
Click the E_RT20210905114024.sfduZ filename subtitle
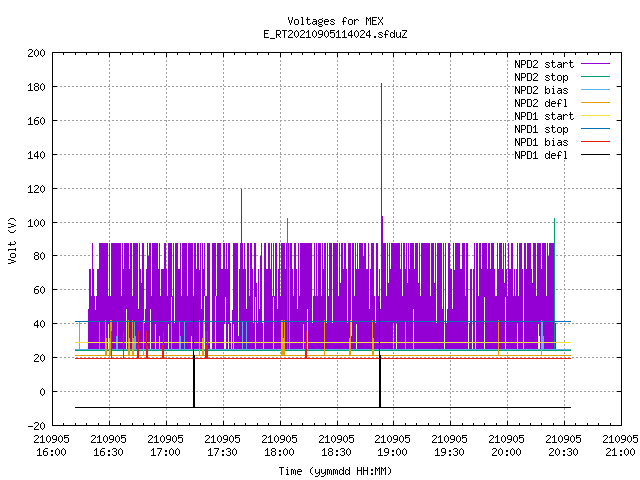(x=335, y=34)
